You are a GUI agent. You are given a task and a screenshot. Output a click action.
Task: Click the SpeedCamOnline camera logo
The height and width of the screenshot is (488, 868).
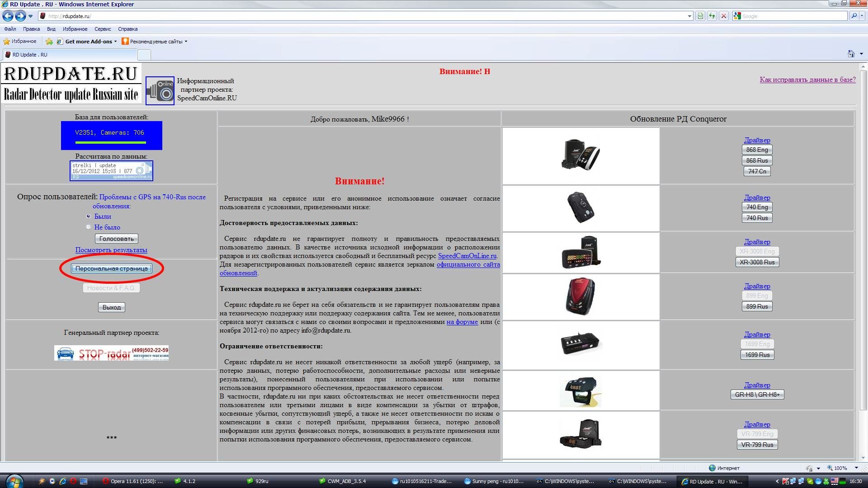(x=160, y=90)
